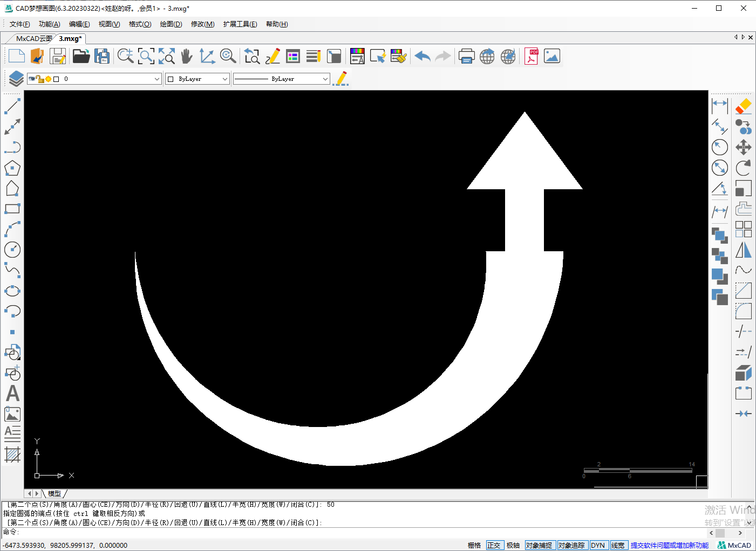Switch to the MxCAD云图 tab
Screen dimensions: 756x551
(33, 39)
